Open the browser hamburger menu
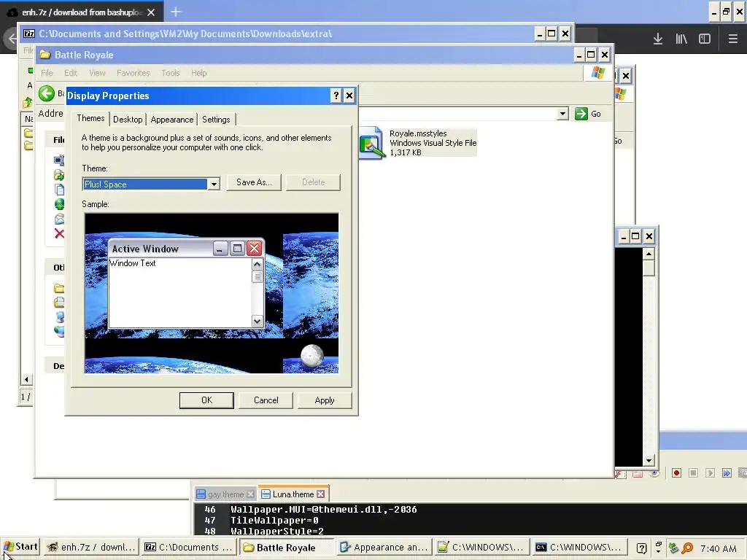 pyautogui.click(x=733, y=39)
